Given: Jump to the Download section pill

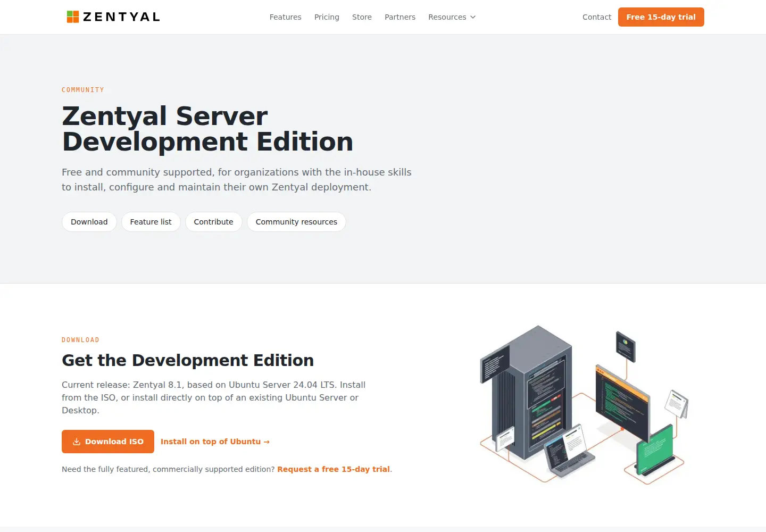Looking at the screenshot, I should (89, 222).
